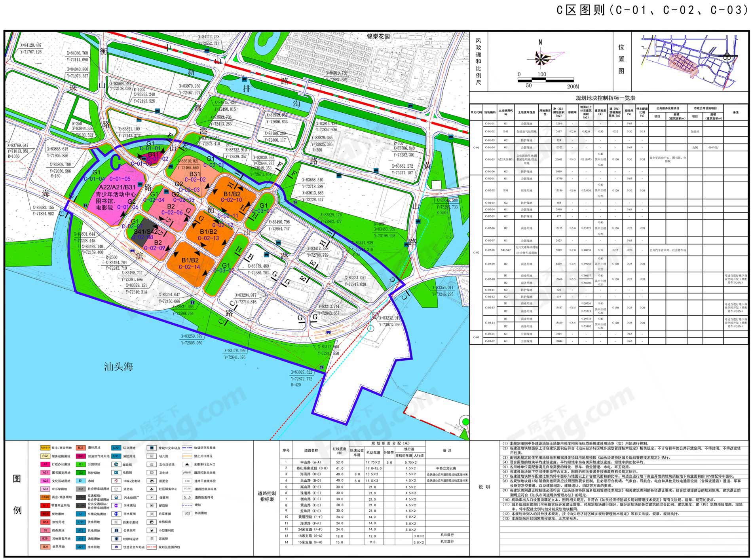Screen dimensions: 752x560
Task: Click the 社区服务中心 legend icon
Action: (152, 489)
